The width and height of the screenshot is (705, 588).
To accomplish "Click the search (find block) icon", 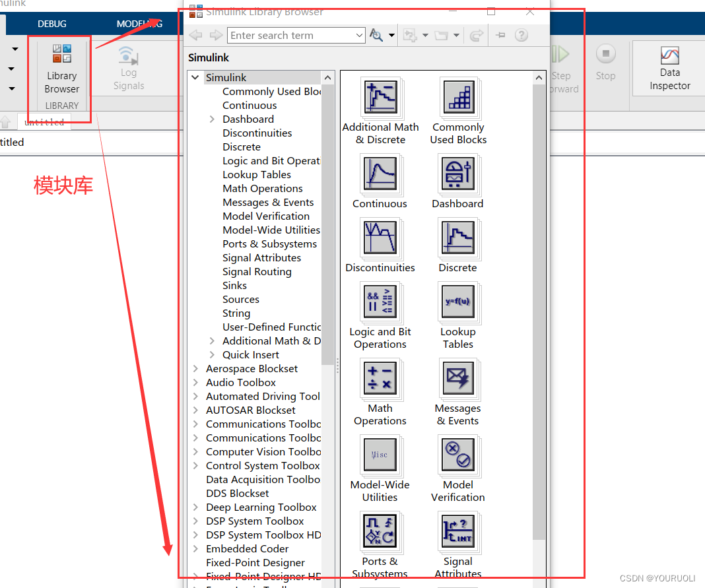I will click(x=376, y=35).
